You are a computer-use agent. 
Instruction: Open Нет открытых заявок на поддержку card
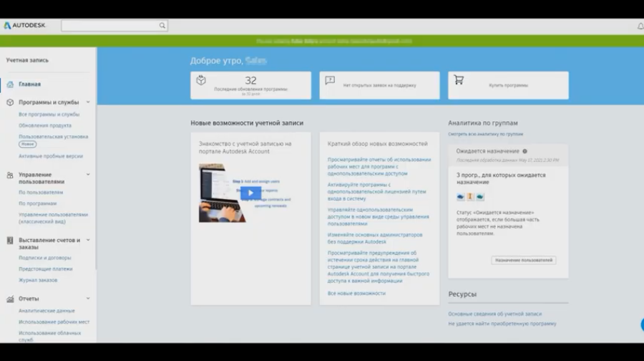(x=379, y=85)
